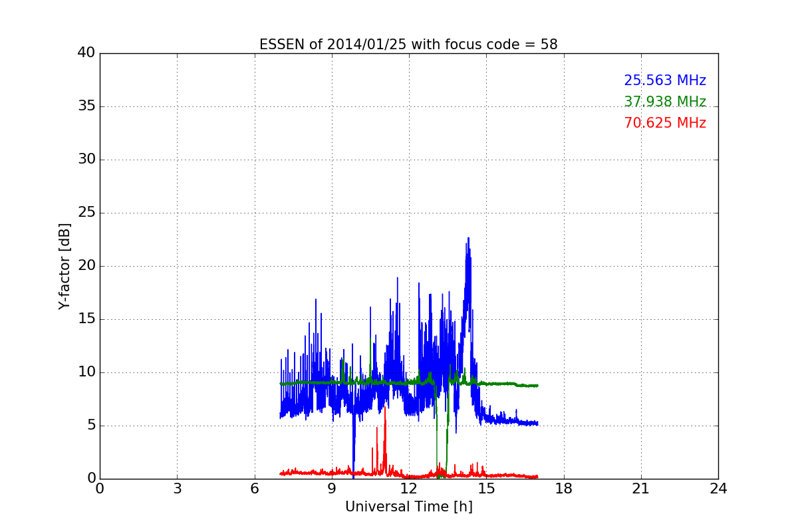Click the x-axis tick label 24
The height and width of the screenshot is (532, 798).
coord(718,488)
